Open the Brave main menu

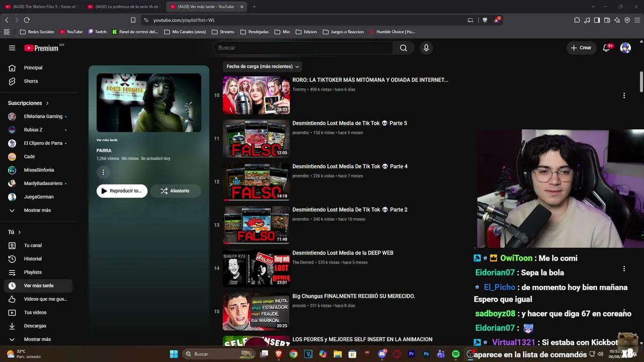coord(637,20)
